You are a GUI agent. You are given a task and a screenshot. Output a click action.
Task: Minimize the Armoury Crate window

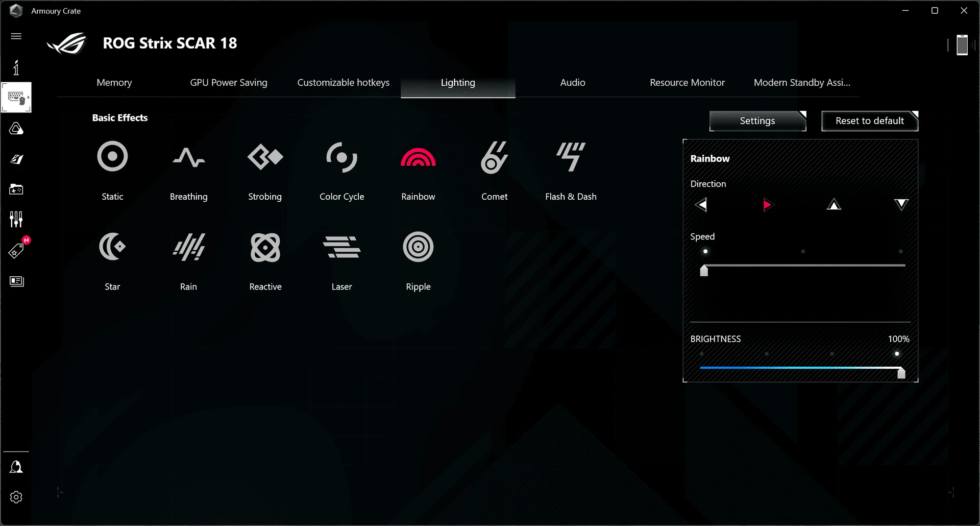tap(905, 11)
